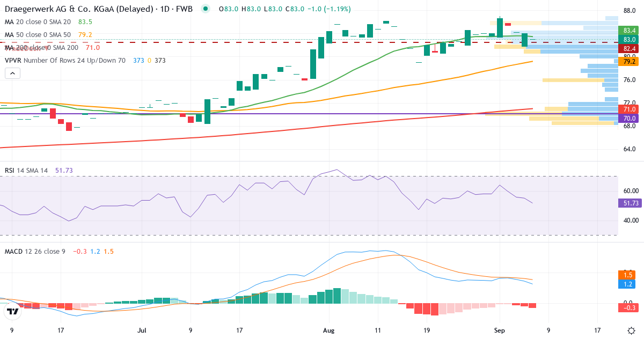644x338 pixels.
Task: Click the 88.0 price axis value
Action: [630, 11]
